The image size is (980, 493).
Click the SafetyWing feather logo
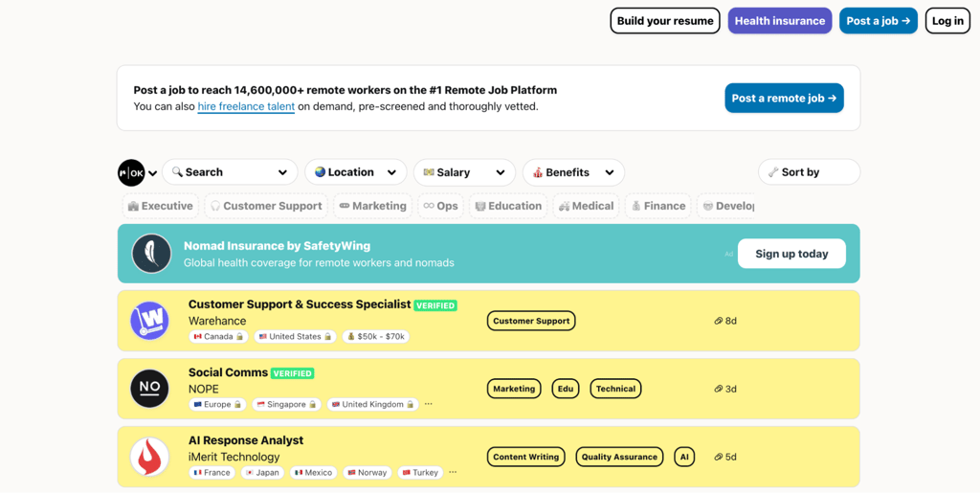151,254
